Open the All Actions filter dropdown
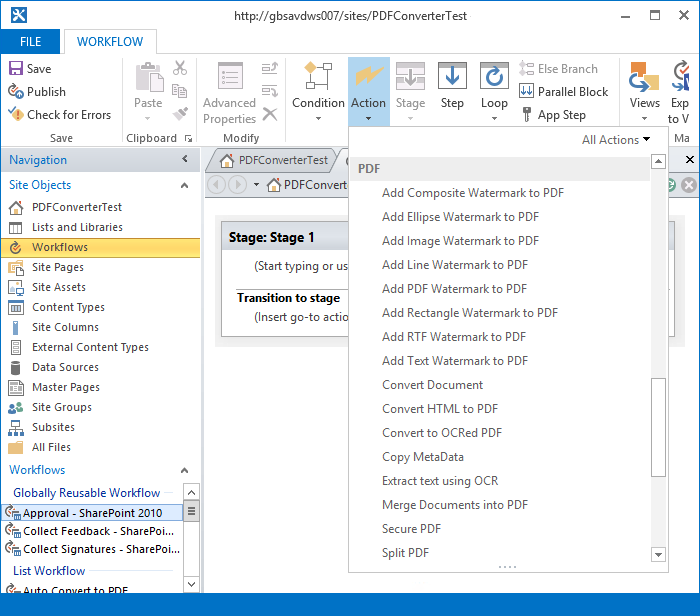The width and height of the screenshot is (700, 616). click(616, 140)
